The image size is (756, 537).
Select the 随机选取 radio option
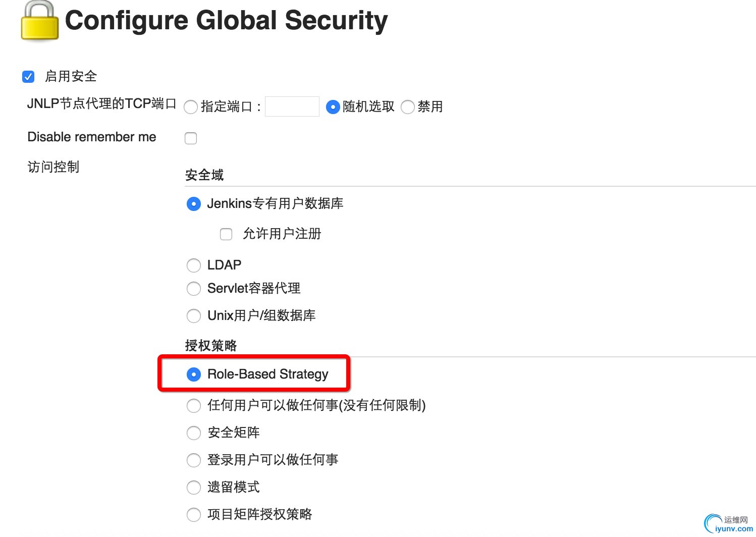pos(333,107)
